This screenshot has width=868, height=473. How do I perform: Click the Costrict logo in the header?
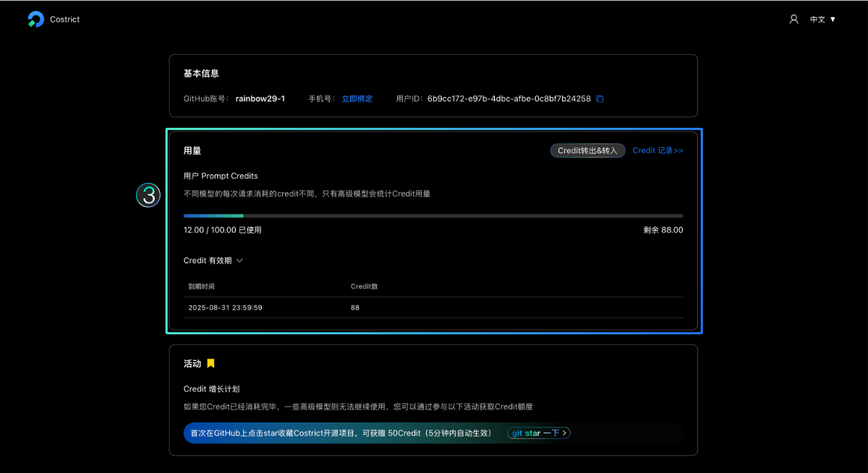(52, 19)
